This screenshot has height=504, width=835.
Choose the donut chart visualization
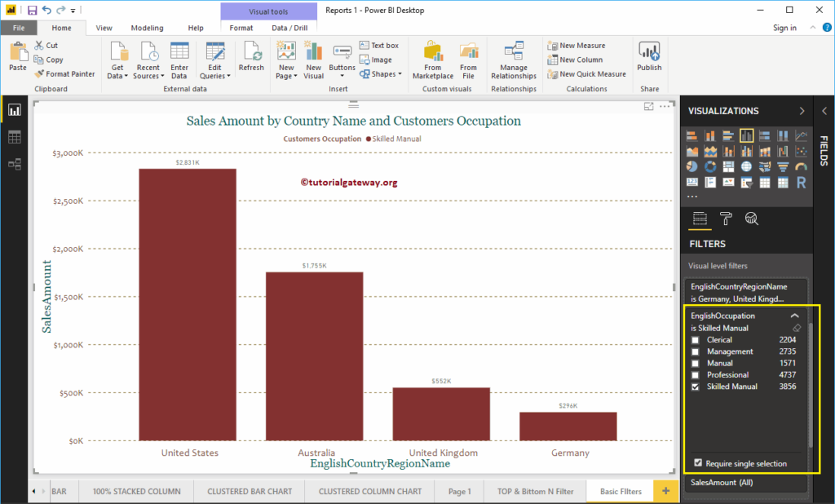710,166
